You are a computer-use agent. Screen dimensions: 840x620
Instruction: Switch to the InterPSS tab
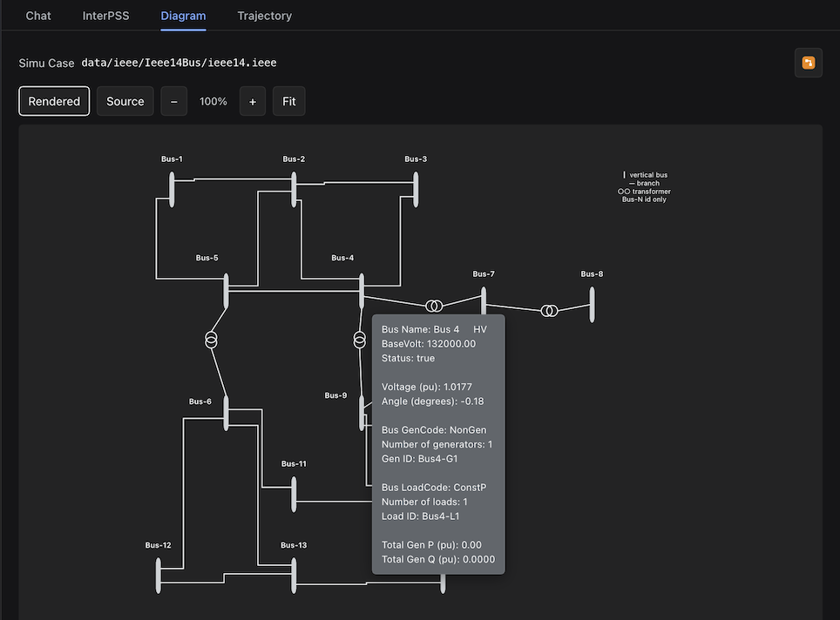click(x=105, y=16)
